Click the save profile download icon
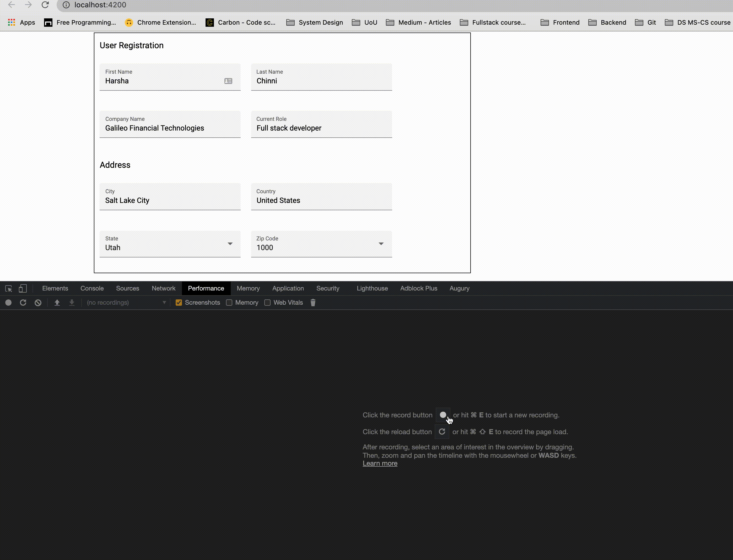 point(72,303)
